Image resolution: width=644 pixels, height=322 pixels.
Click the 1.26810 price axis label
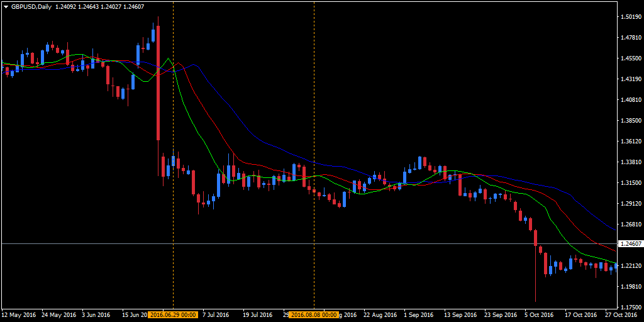(x=633, y=225)
